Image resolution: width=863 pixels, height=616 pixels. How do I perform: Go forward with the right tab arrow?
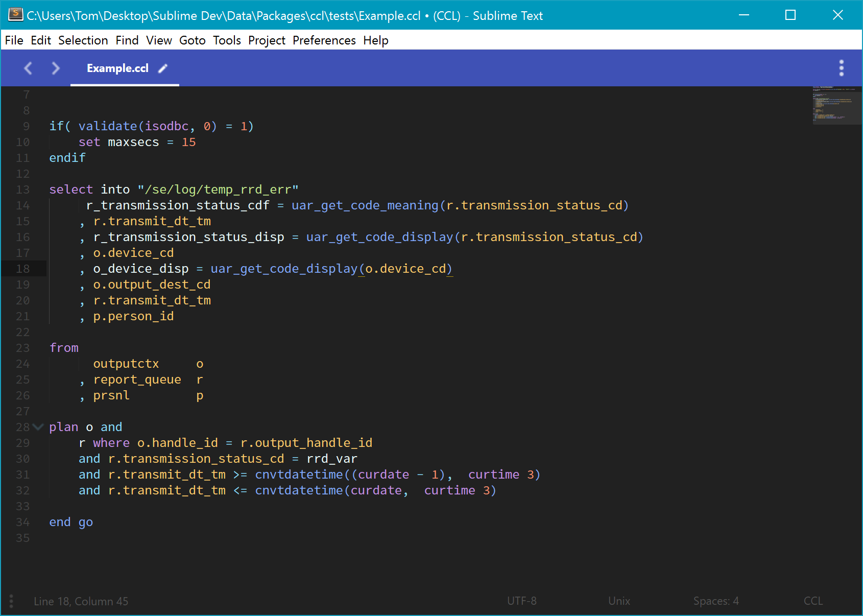pos(55,68)
